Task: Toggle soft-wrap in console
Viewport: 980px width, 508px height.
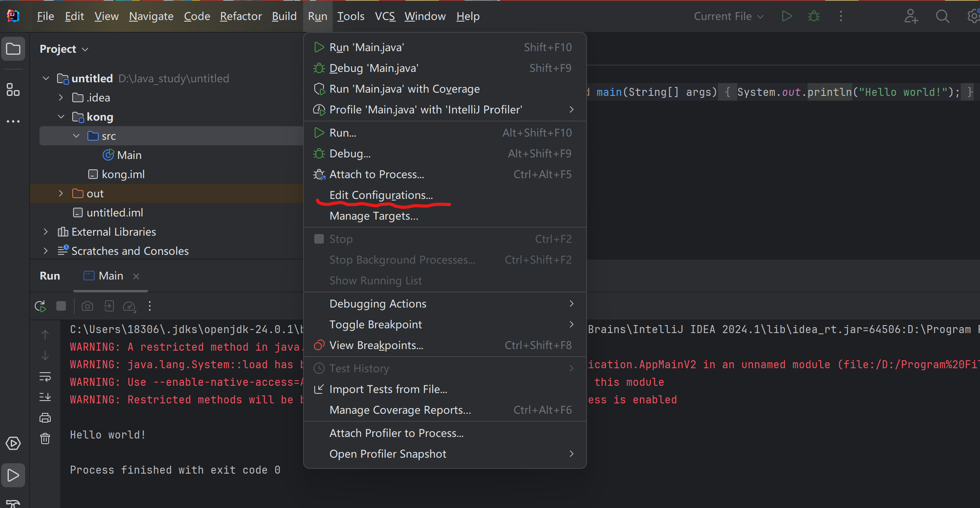Action: [x=45, y=376]
